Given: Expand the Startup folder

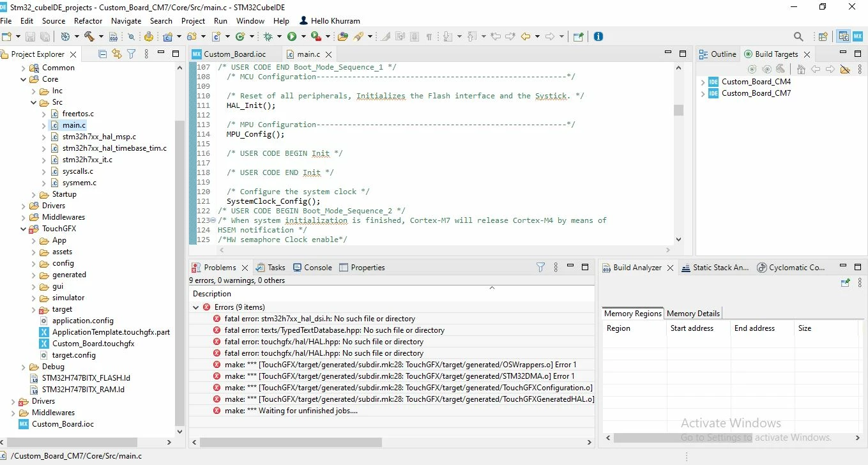Looking at the screenshot, I should tap(34, 194).
